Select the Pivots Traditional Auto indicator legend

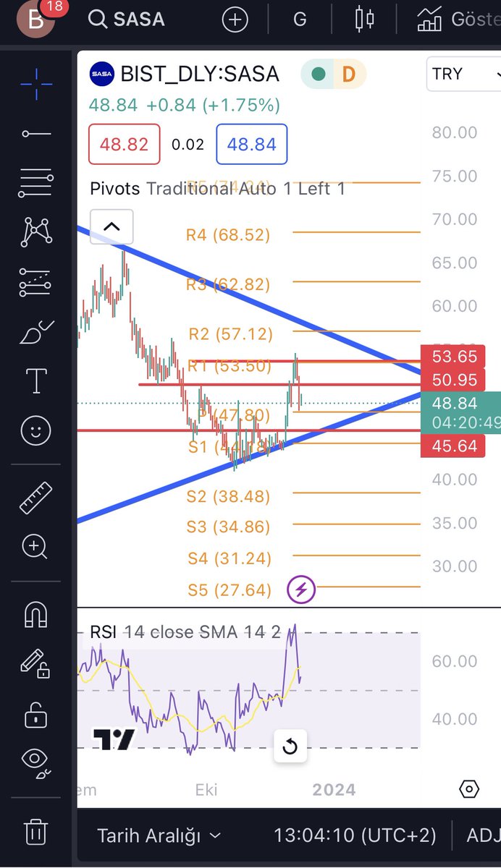pyautogui.click(x=217, y=189)
